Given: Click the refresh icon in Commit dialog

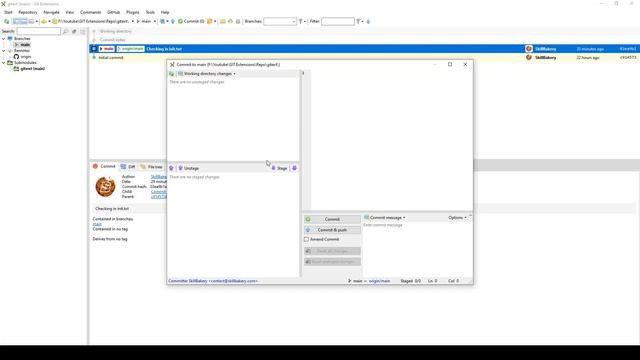Looking at the screenshot, I should [x=171, y=74].
